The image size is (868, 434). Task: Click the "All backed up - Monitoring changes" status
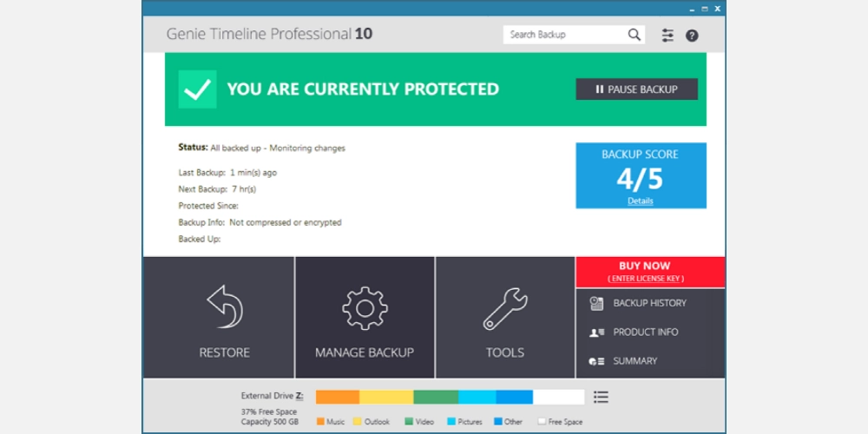[x=278, y=148]
